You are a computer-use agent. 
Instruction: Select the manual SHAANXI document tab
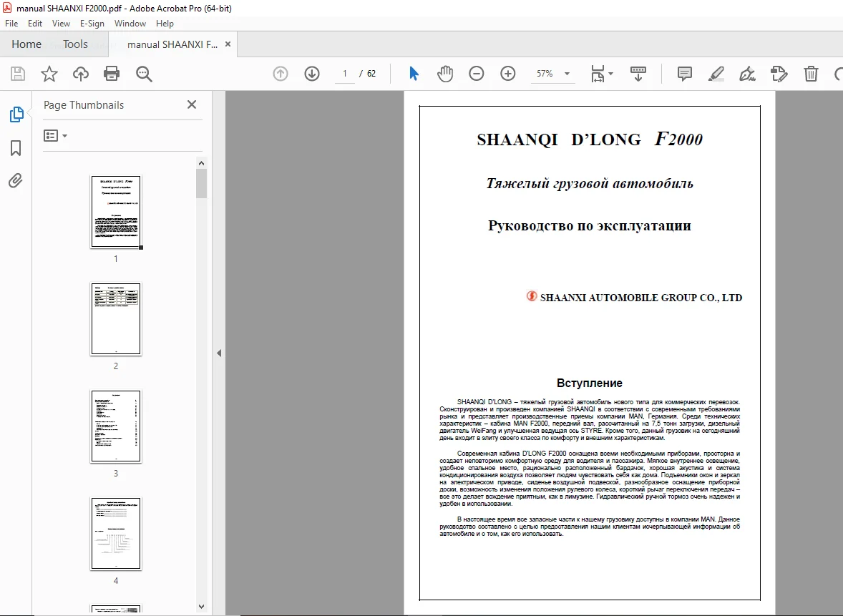click(172, 44)
